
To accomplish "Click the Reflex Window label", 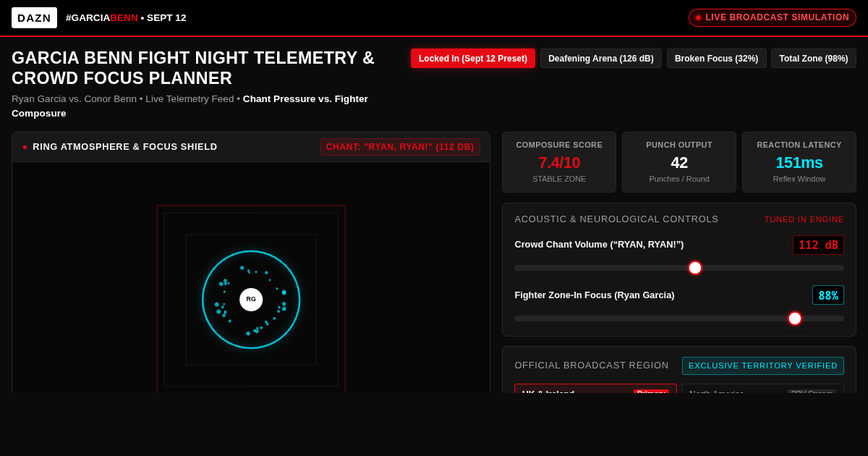I will pos(799,179).
